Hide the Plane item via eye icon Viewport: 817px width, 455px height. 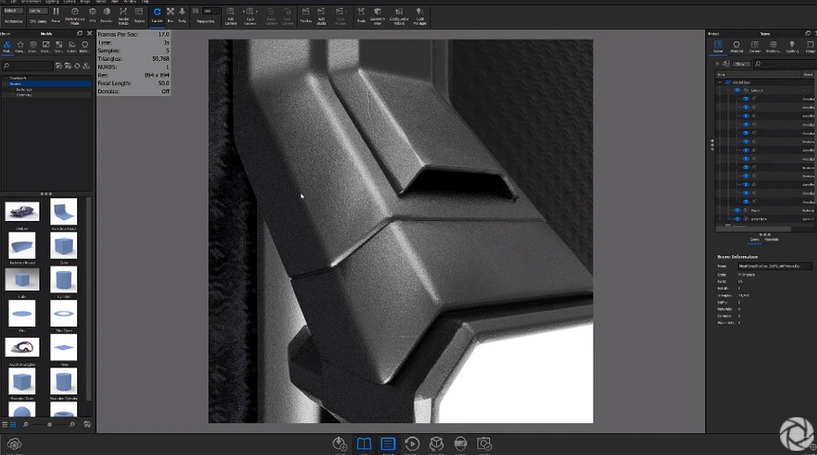click(x=738, y=210)
